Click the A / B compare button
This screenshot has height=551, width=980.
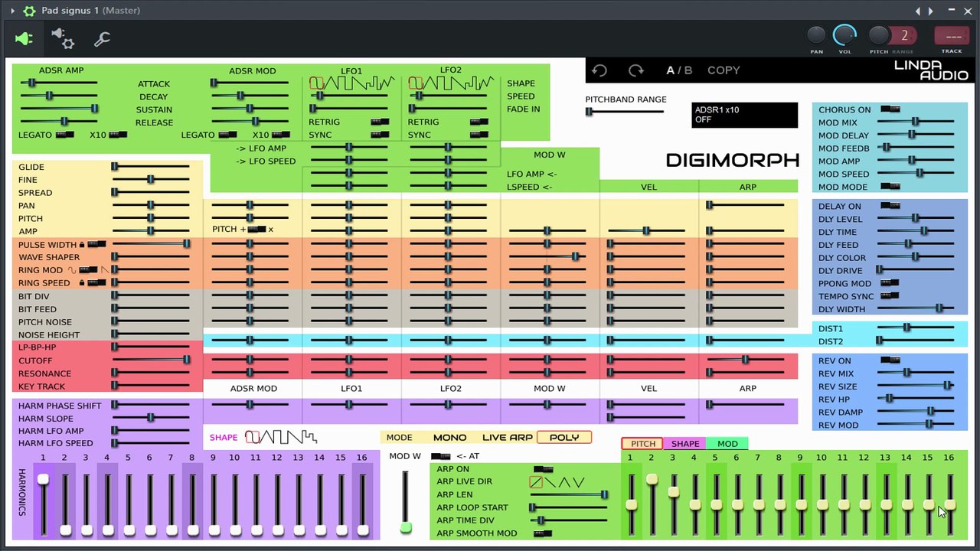(679, 70)
